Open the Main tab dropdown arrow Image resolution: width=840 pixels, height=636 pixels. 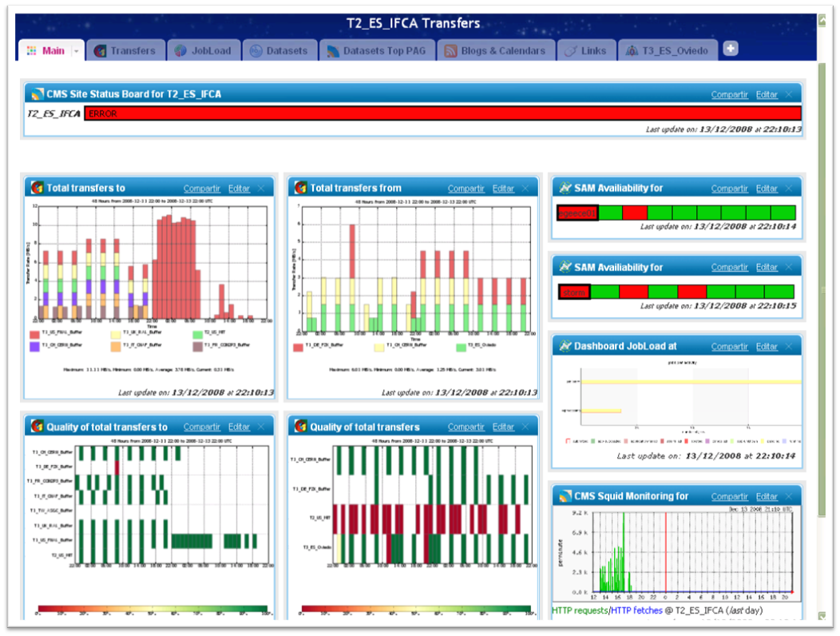click(x=77, y=51)
